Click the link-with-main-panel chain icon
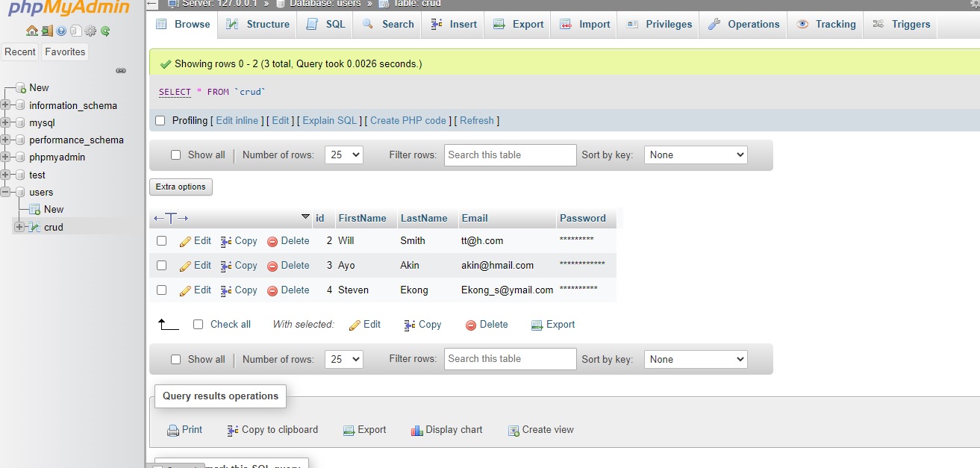Screen dimensions: 980x468 [121, 70]
